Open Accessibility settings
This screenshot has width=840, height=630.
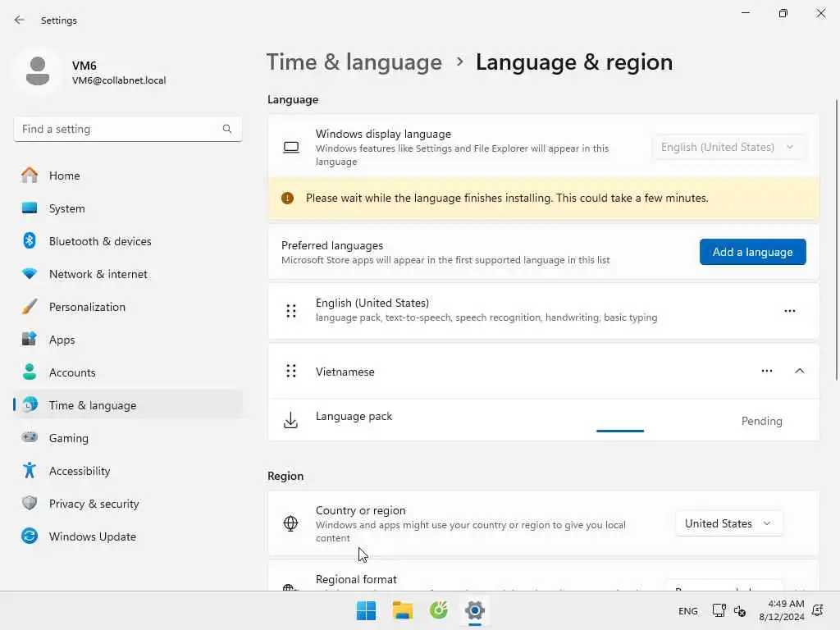point(128,471)
